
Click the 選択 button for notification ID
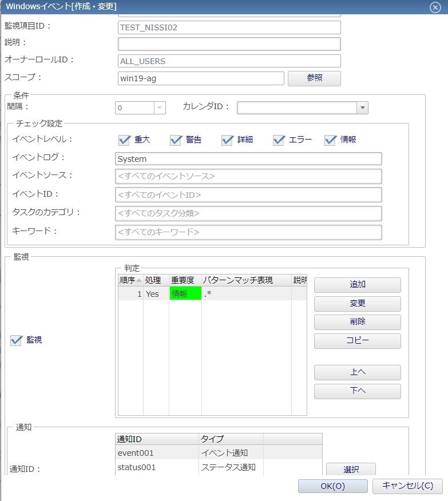[x=351, y=469]
